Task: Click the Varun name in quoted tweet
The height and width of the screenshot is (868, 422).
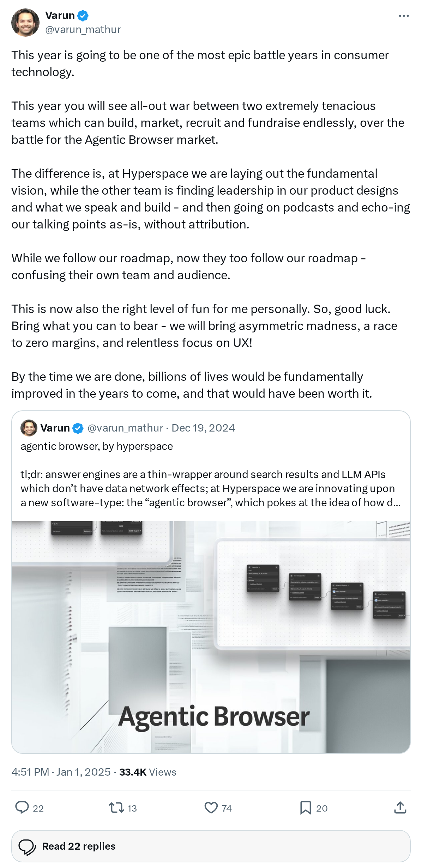Action: [x=55, y=428]
